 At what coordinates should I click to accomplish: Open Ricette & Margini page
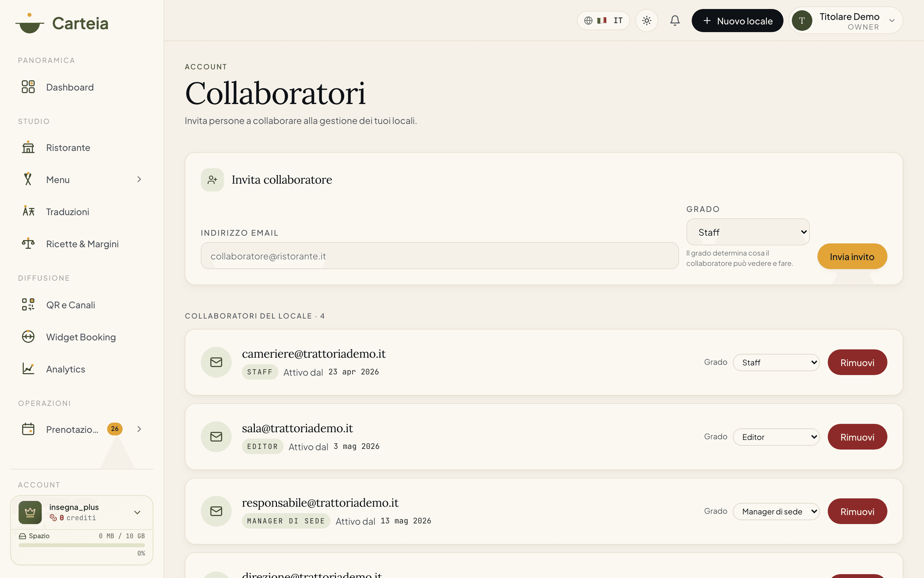(82, 244)
